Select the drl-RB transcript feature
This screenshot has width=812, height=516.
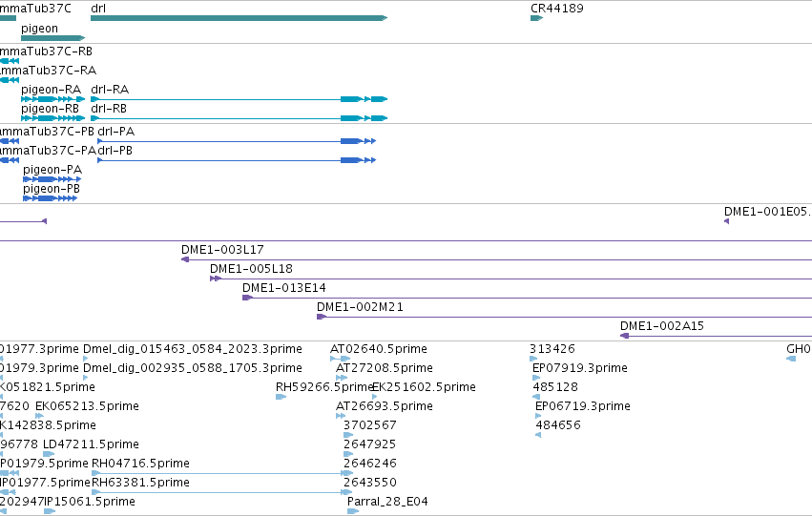pyautogui.click(x=239, y=118)
